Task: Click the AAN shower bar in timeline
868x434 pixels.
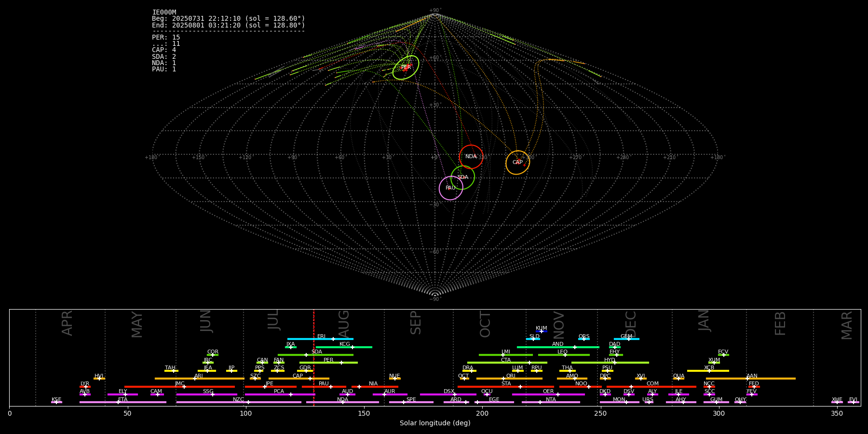Action: 751,379
